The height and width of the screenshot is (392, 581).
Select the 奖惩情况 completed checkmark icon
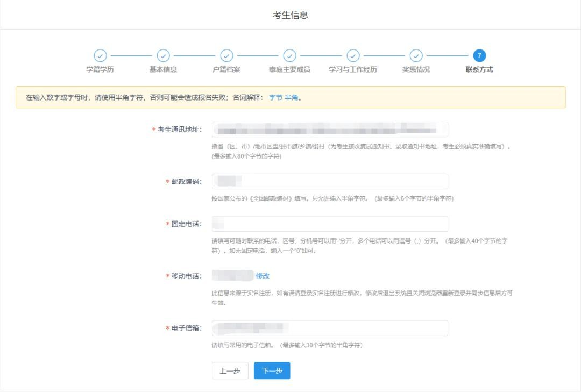416,55
